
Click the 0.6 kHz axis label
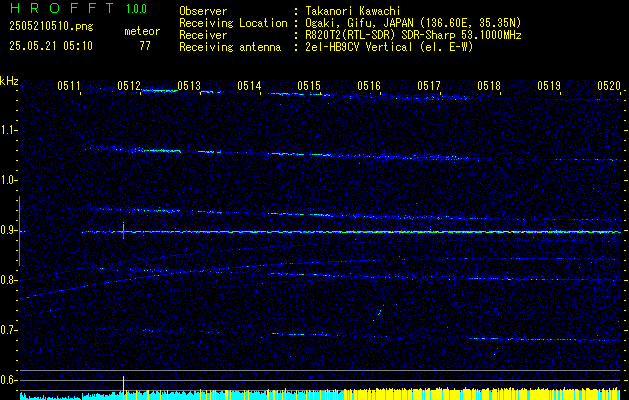pos(8,380)
